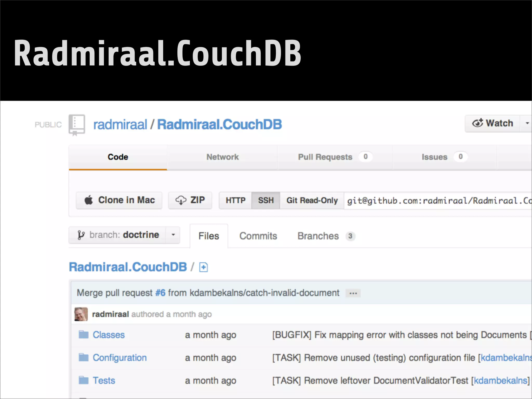This screenshot has width=532, height=399.
Task: Switch to the Code tab
Action: click(118, 157)
